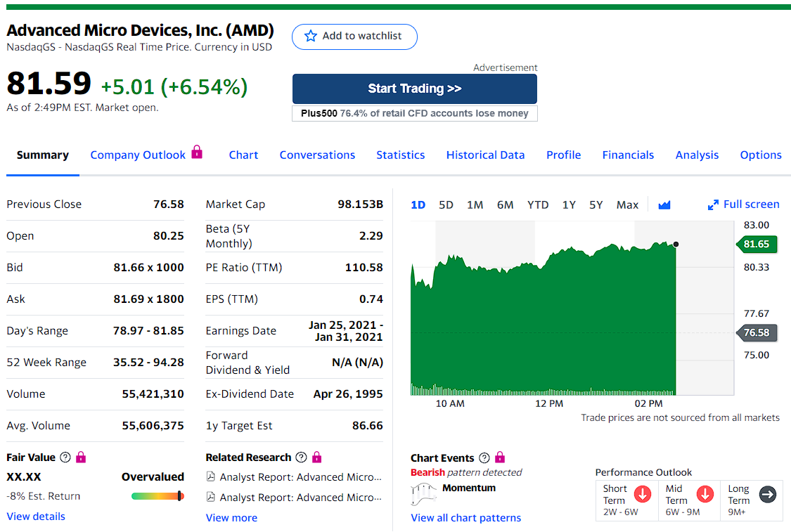Image resolution: width=791 pixels, height=532 pixels.
Task: Click the Mid Term red down arrow
Action: click(x=705, y=494)
